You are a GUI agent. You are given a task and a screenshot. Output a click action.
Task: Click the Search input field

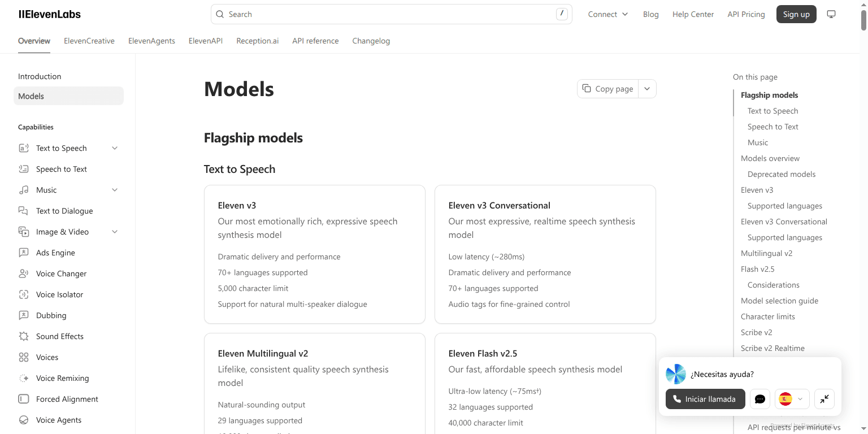point(391,14)
